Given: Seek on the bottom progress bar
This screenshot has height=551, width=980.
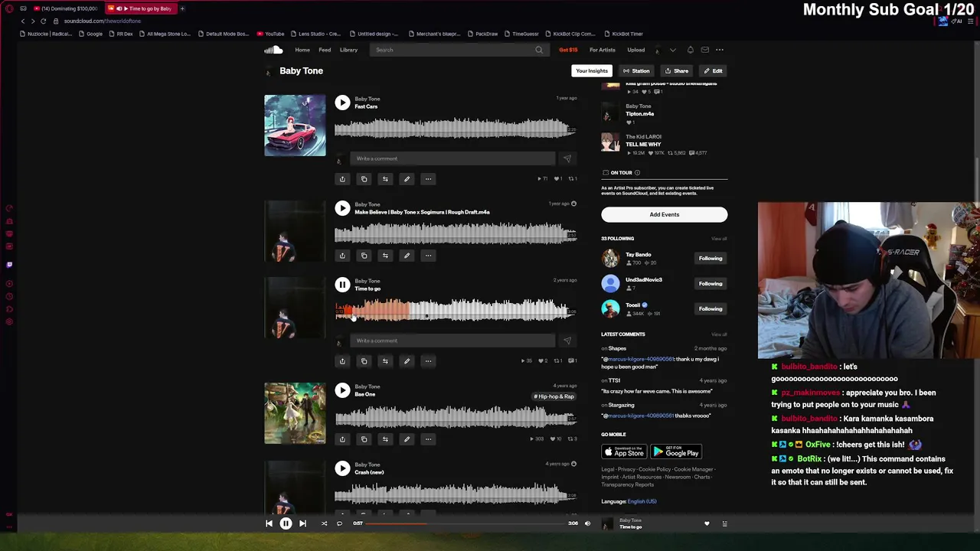Looking at the screenshot, I should click(465, 523).
